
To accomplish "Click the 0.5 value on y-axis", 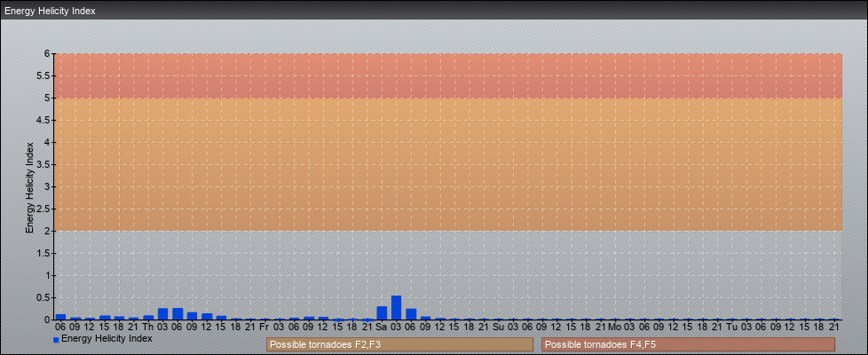I will pos(43,297).
